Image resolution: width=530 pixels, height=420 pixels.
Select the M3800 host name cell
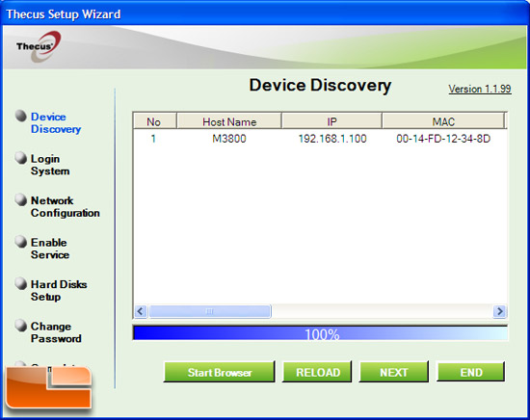[229, 139]
